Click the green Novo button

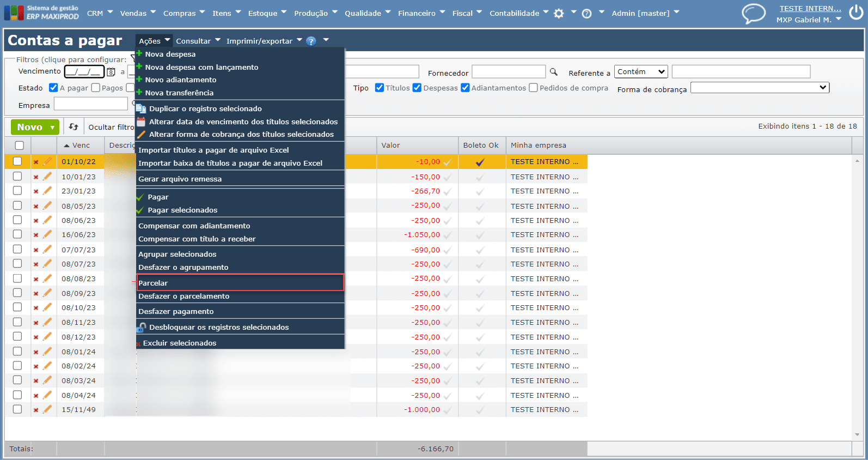click(x=30, y=127)
